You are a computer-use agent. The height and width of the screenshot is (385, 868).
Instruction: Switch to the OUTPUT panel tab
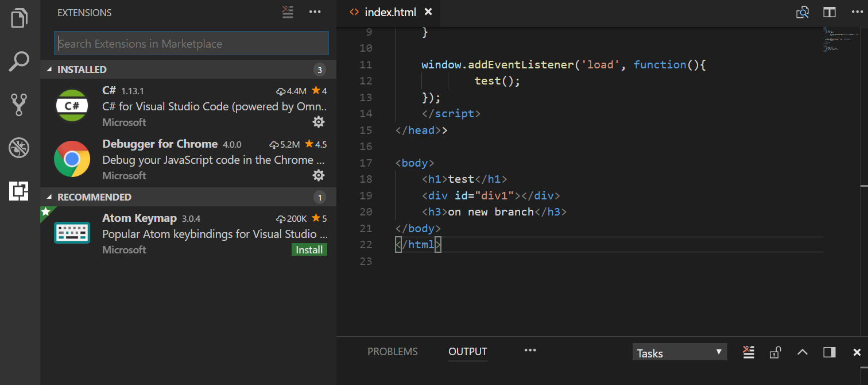point(468,352)
